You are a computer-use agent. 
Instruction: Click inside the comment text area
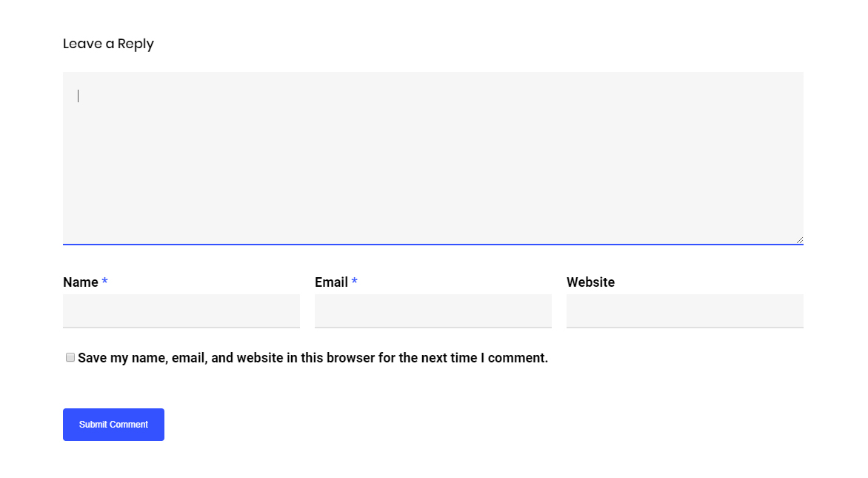(x=433, y=157)
